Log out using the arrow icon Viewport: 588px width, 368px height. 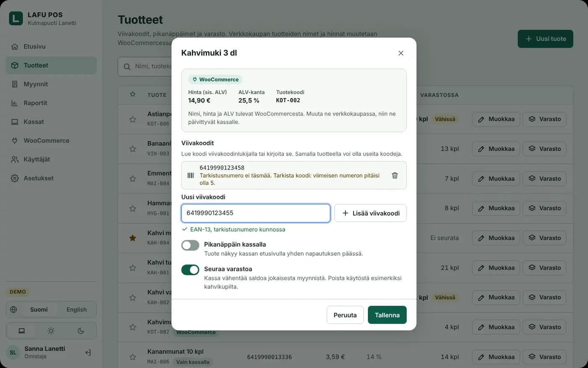click(x=88, y=352)
